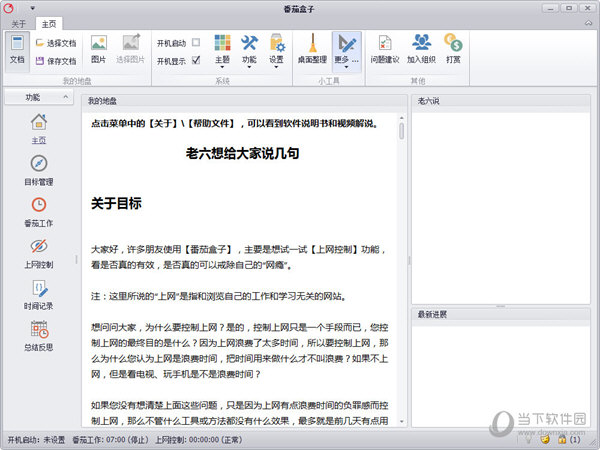
Task: Click the heading 老六想给大家说几句
Action: (242, 153)
